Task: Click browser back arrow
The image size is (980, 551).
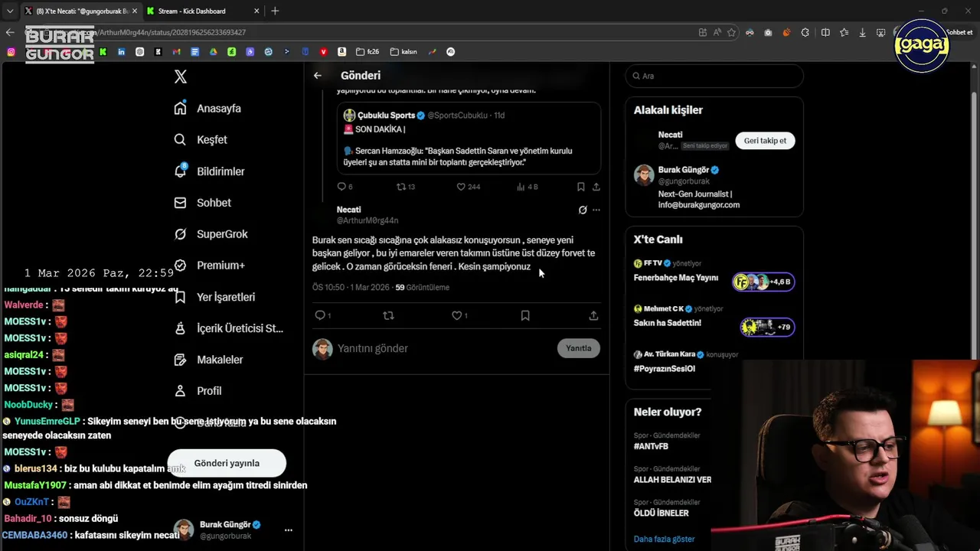Action: (x=10, y=32)
